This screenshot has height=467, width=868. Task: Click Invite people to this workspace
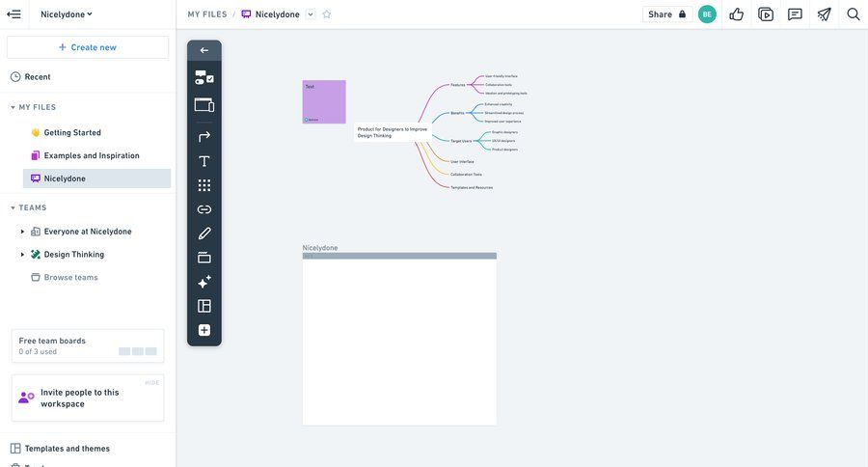pos(88,398)
